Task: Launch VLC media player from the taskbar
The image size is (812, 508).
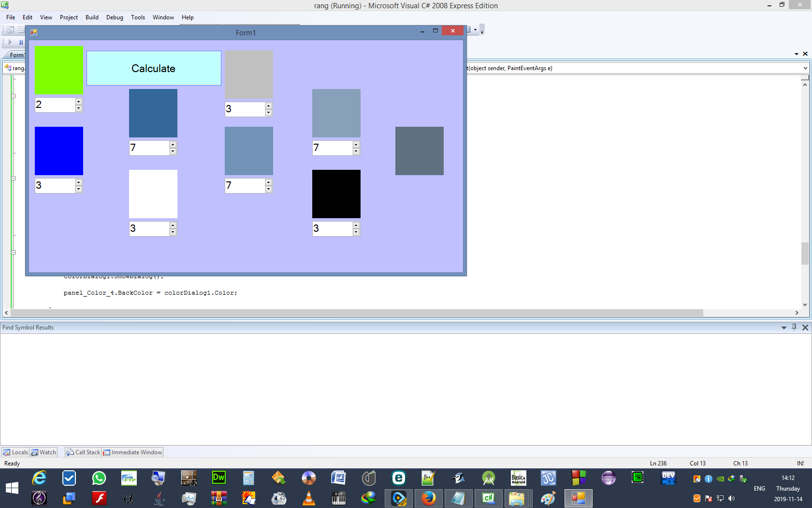Action: [308, 498]
